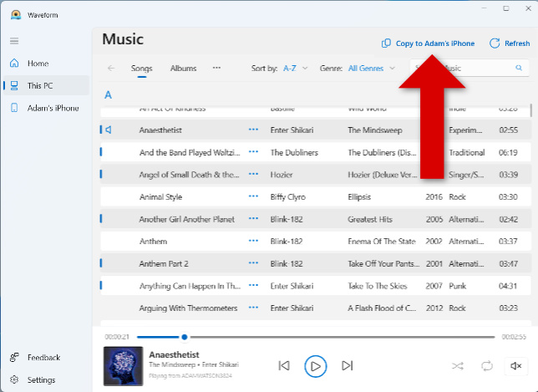Open options menu for Anthem row

click(253, 241)
